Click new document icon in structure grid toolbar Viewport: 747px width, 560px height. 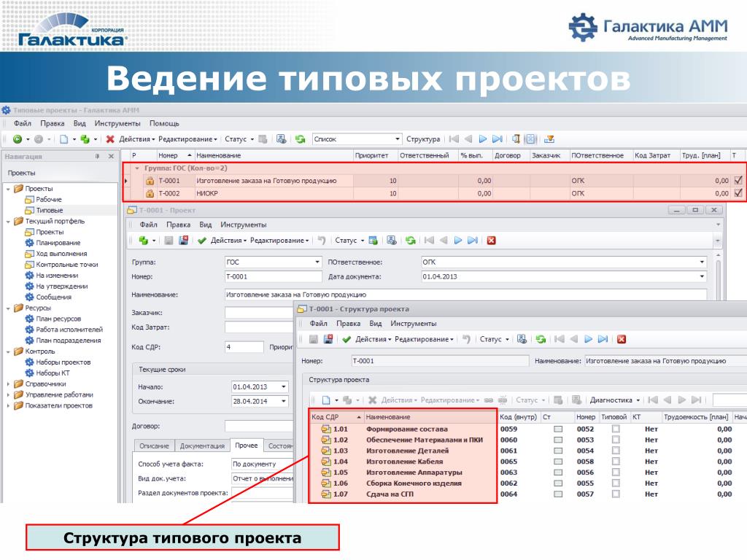point(326,400)
